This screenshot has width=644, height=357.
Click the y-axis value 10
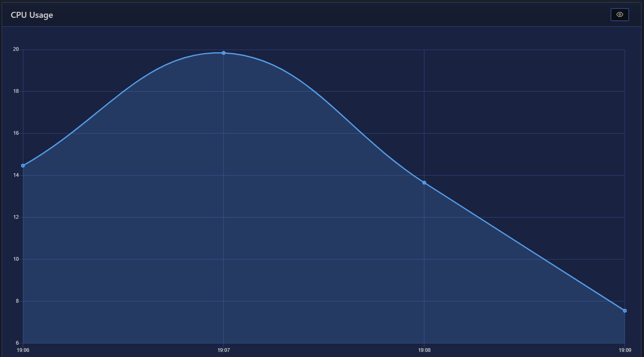16,259
